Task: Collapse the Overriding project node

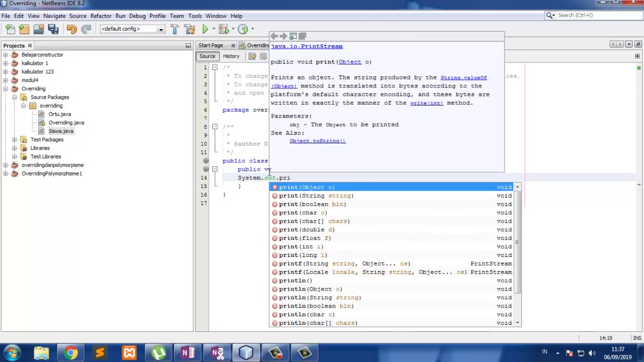Action: pyautogui.click(x=6, y=89)
